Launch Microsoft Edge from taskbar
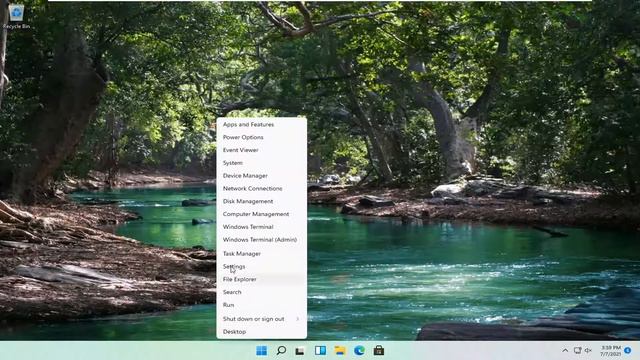Image resolution: width=640 pixels, height=360 pixels. tap(359, 351)
